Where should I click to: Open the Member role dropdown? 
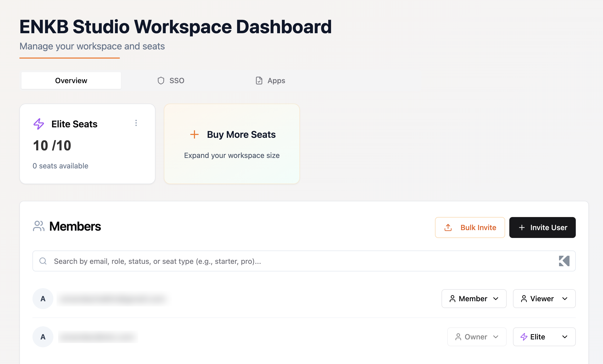[x=474, y=299]
